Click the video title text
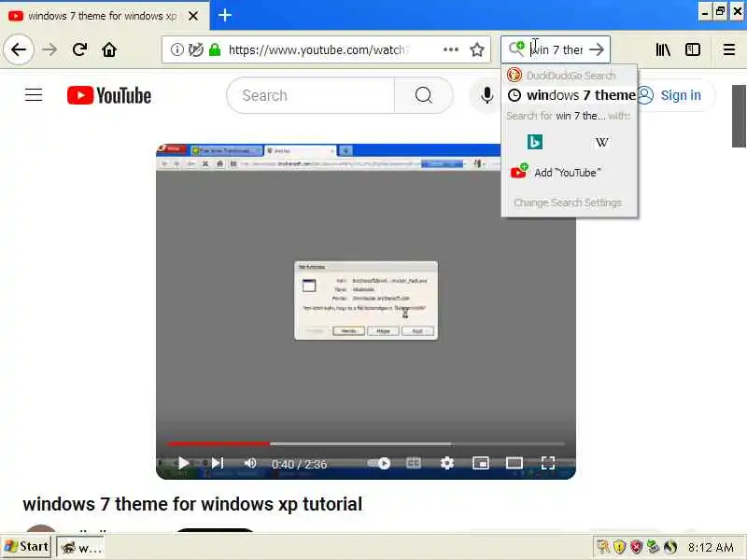Image resolution: width=747 pixels, height=560 pixels. [192, 504]
